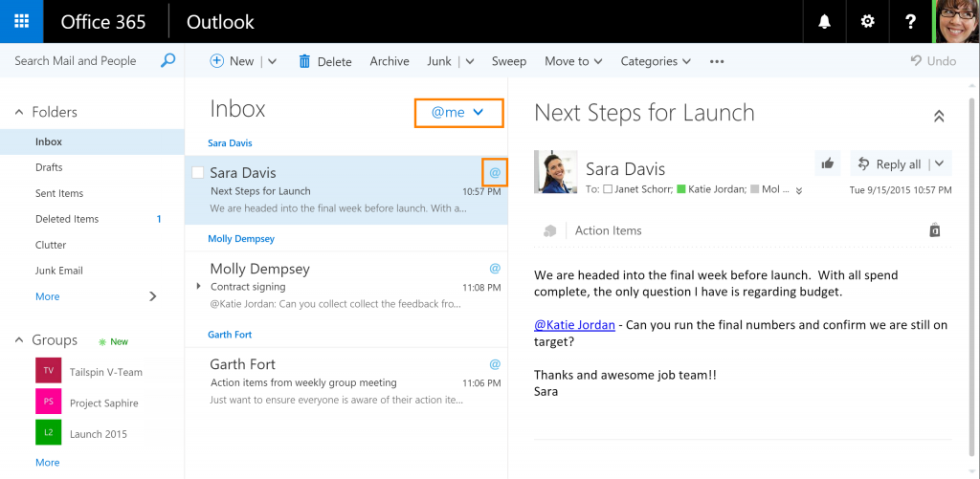Open the Office 365 app launcher grid
980x479 pixels.
(21, 21)
